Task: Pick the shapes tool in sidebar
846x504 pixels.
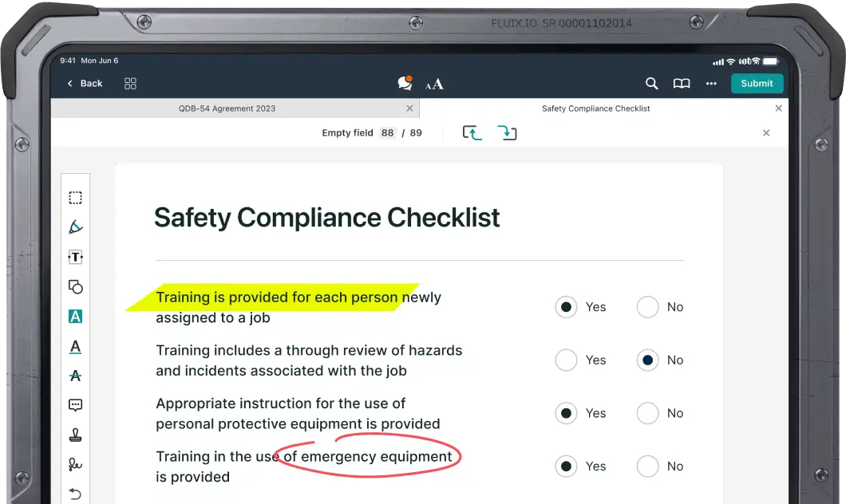Action: [75, 287]
